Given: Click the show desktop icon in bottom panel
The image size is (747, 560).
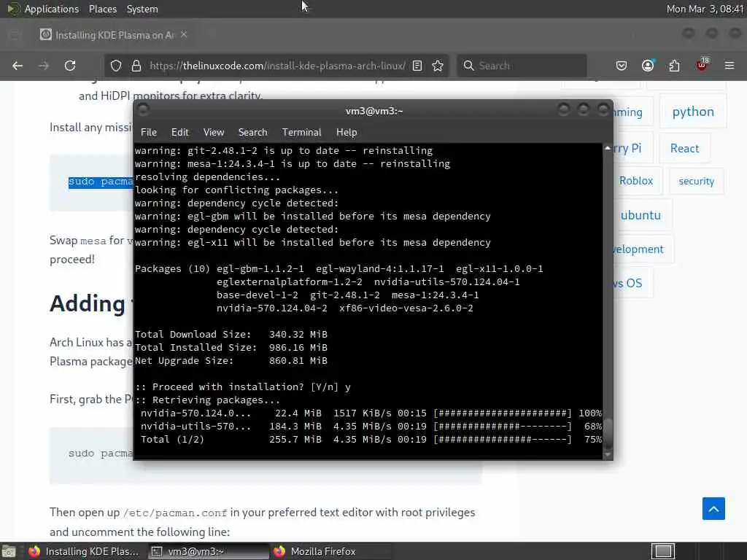Looking at the screenshot, I should point(9,551).
